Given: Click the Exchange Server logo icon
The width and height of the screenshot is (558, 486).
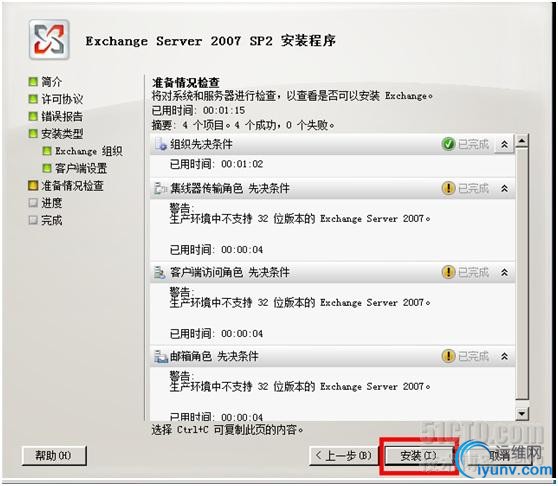Looking at the screenshot, I should (x=49, y=40).
